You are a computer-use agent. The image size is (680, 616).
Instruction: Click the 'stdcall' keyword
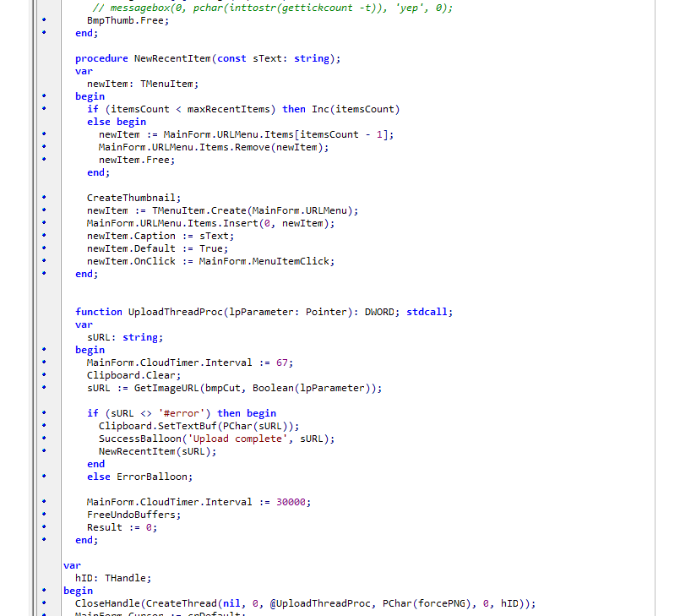427,312
